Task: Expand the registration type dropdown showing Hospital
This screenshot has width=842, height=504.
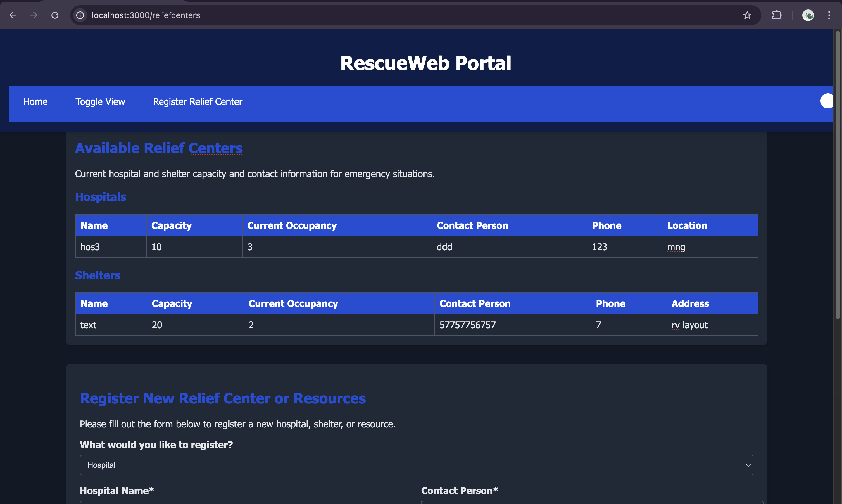Action: (416, 465)
